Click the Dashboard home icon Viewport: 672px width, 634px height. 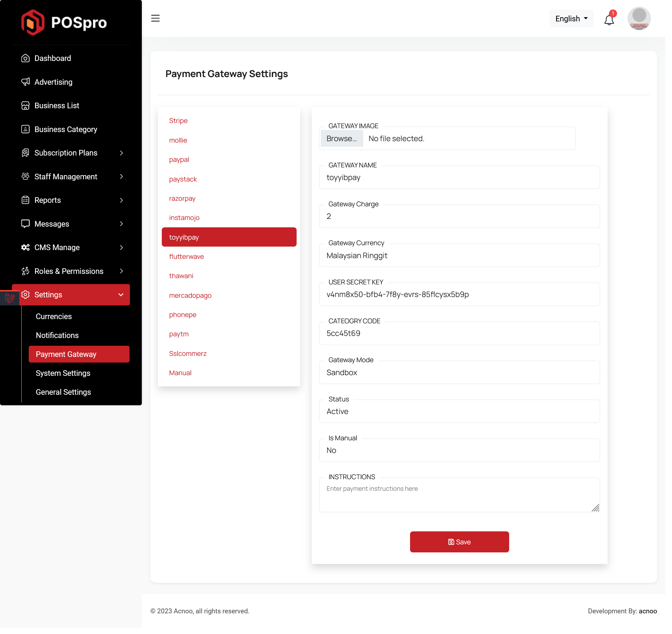[25, 58]
